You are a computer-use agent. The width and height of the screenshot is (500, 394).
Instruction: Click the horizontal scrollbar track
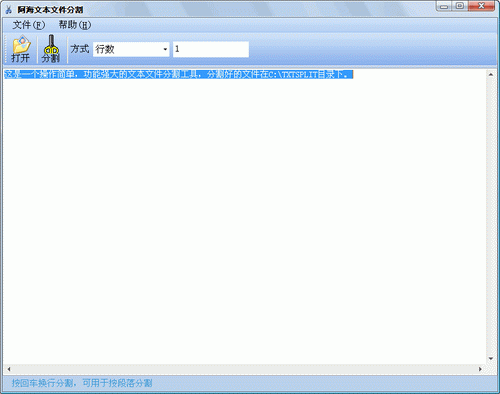(244, 369)
